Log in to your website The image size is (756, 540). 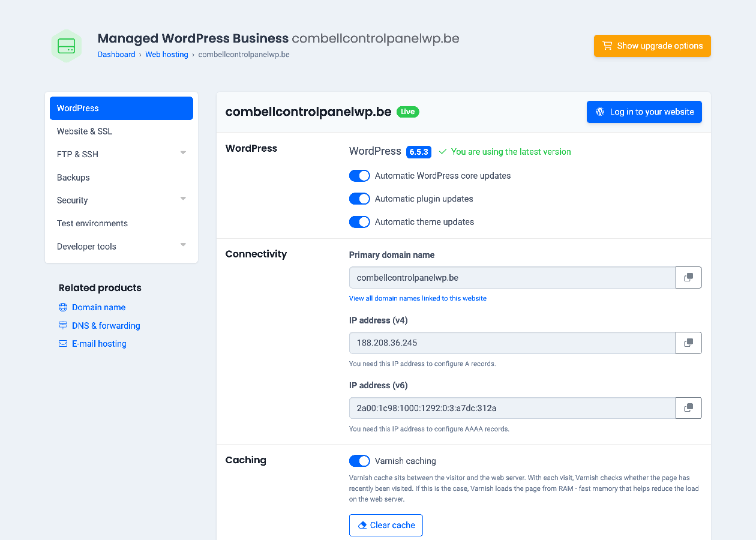[x=644, y=112]
